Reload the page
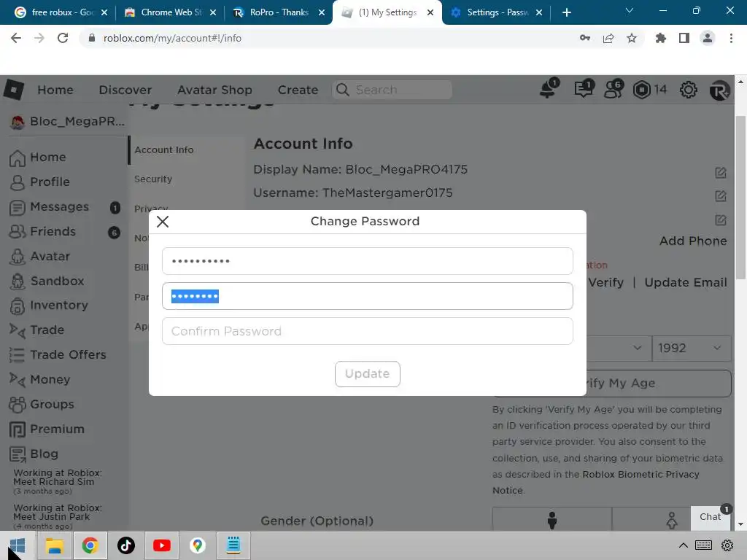Viewport: 747px width, 560px height. click(63, 38)
